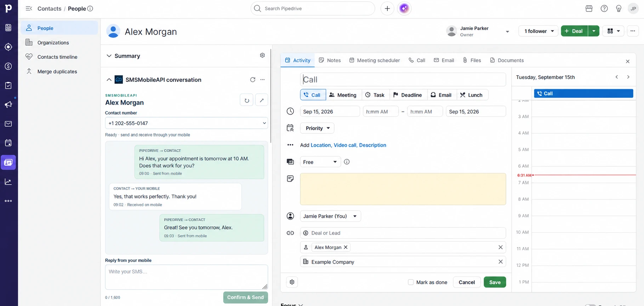
Task: Open Contact number dropdown
Action: pos(187,123)
